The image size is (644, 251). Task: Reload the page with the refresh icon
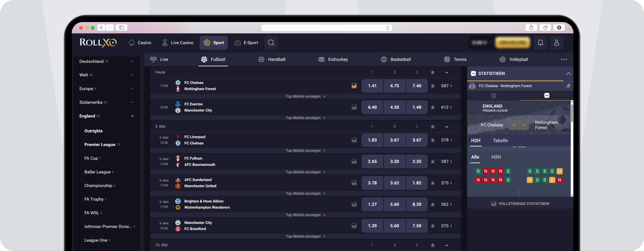click(388, 28)
